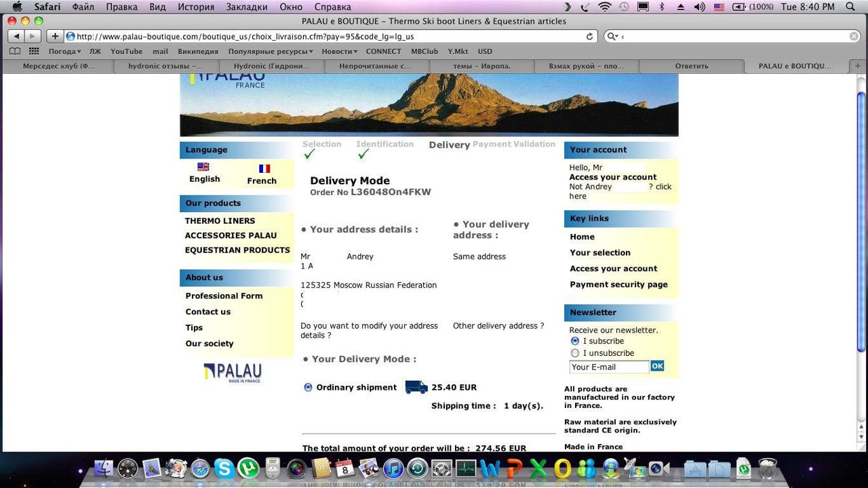The width and height of the screenshot is (868, 488).
Task: Expand the Популярные ресурсы bookmarks dropdown
Action: (270, 52)
